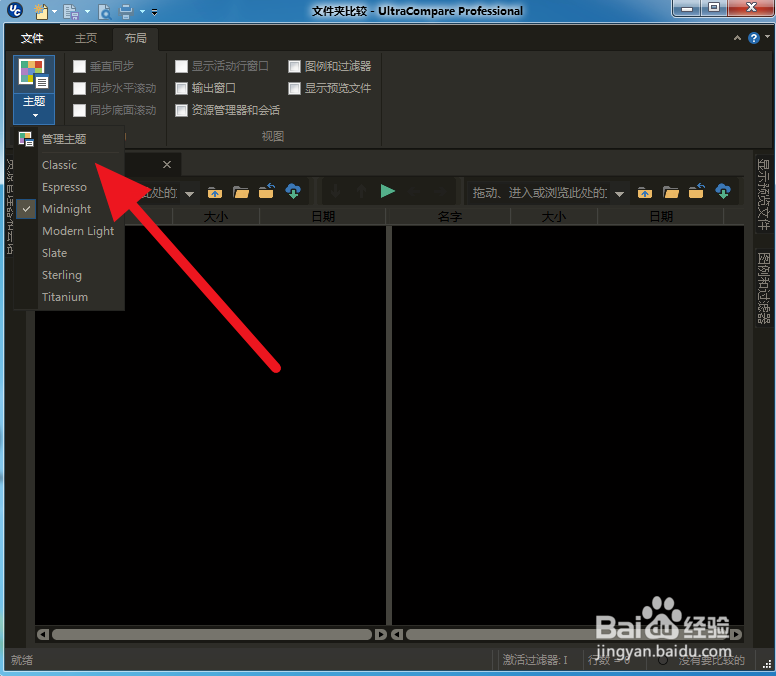This screenshot has height=676, width=776.
Task: Sort right pane by 名字 column header
Action: (x=450, y=216)
